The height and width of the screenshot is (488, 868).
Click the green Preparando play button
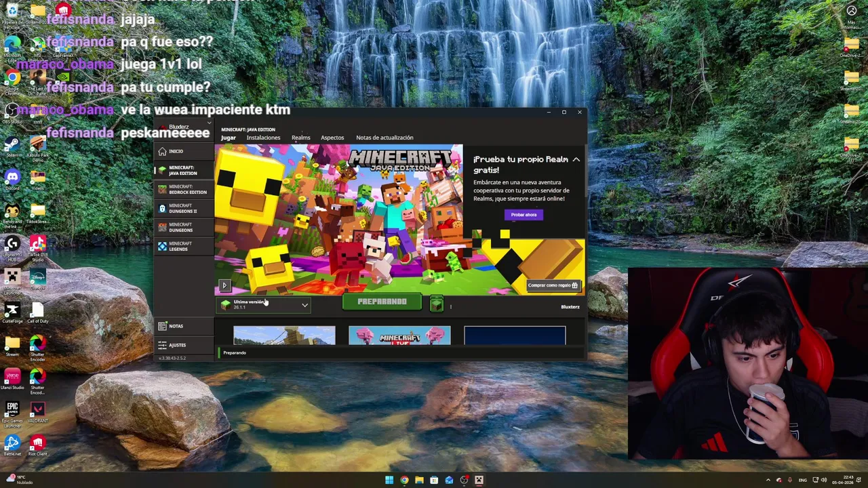(382, 302)
